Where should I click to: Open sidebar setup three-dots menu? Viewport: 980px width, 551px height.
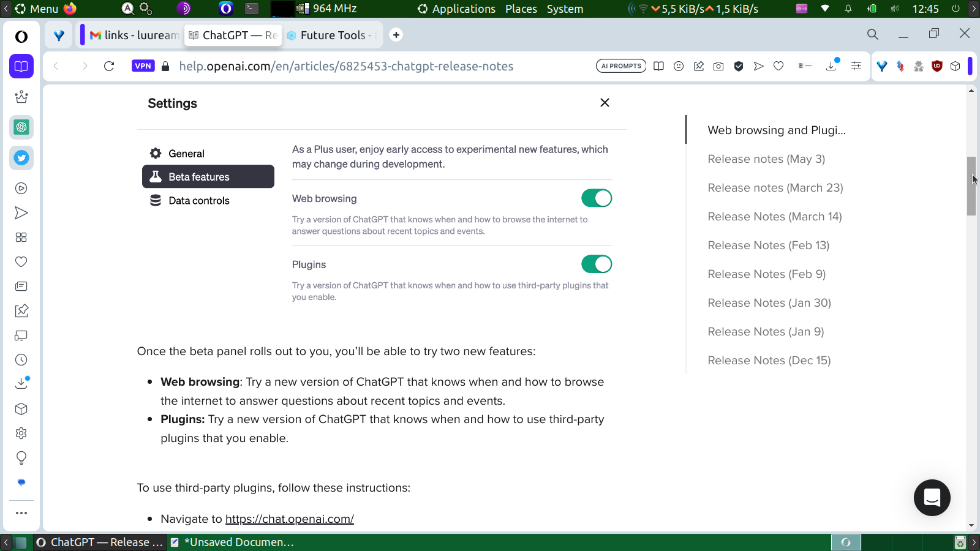21,513
